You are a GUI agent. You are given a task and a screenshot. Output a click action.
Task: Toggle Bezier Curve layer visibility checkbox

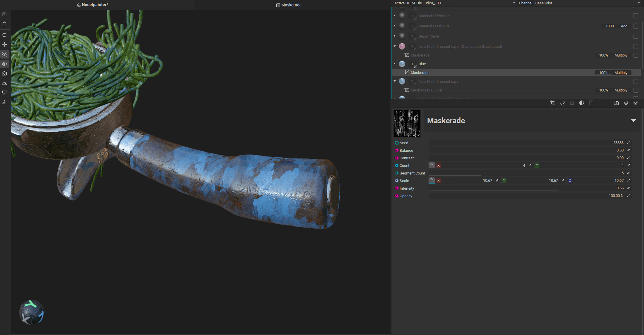636,36
